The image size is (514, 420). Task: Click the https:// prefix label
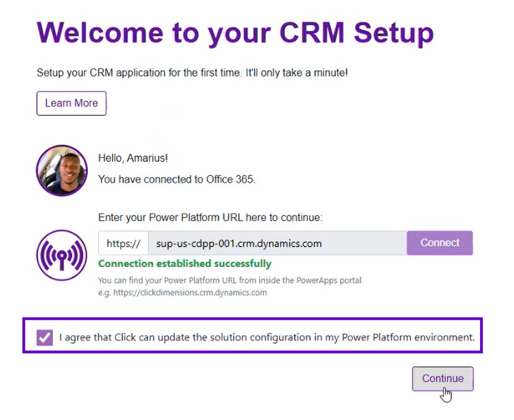coord(124,243)
